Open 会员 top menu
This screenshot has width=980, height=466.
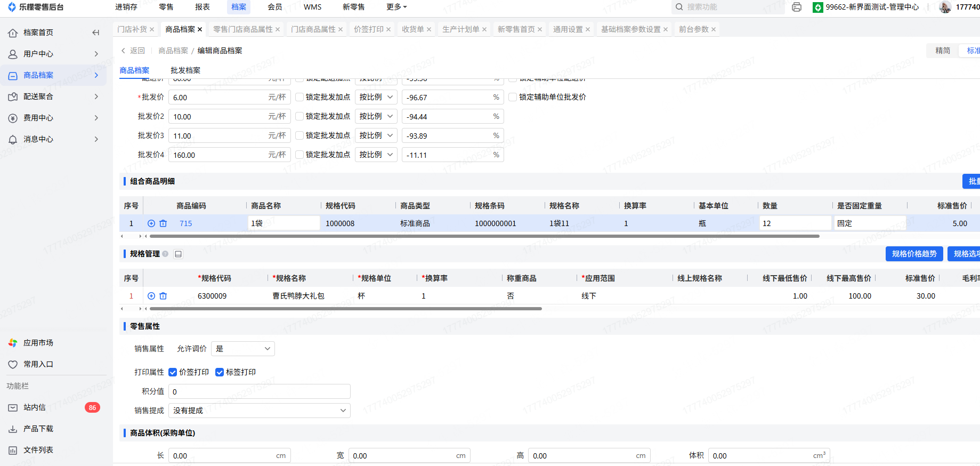275,7
